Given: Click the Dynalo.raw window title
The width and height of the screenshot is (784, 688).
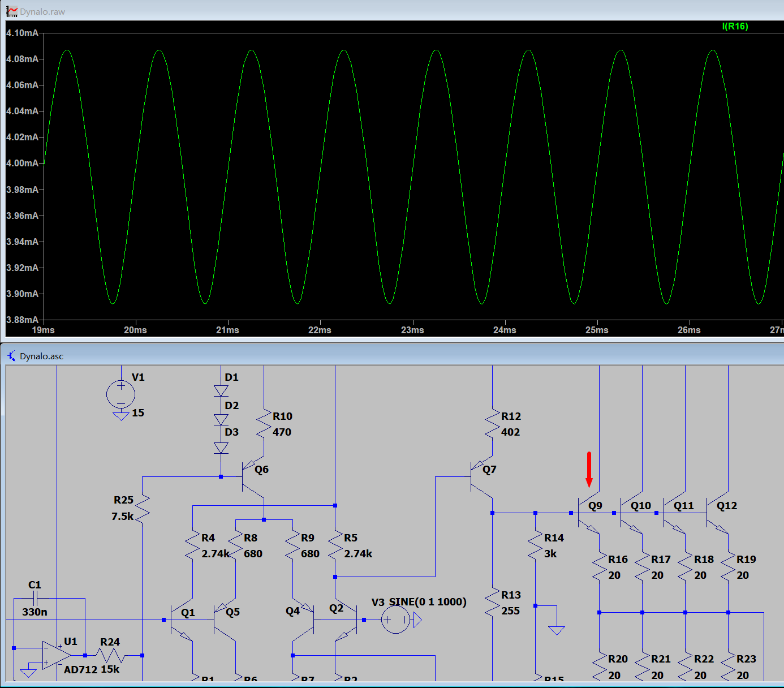Looking at the screenshot, I should tap(42, 12).
